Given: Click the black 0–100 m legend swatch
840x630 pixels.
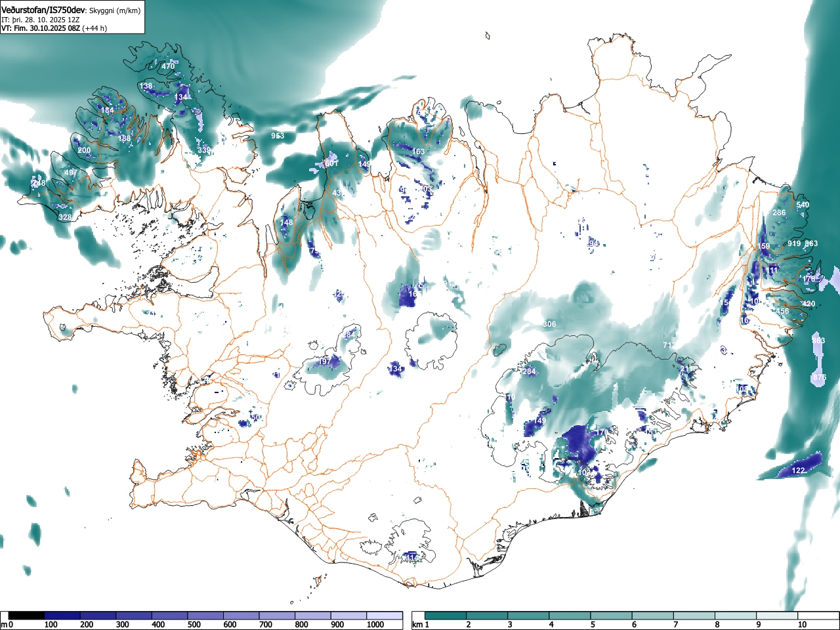Looking at the screenshot, I should [27, 616].
